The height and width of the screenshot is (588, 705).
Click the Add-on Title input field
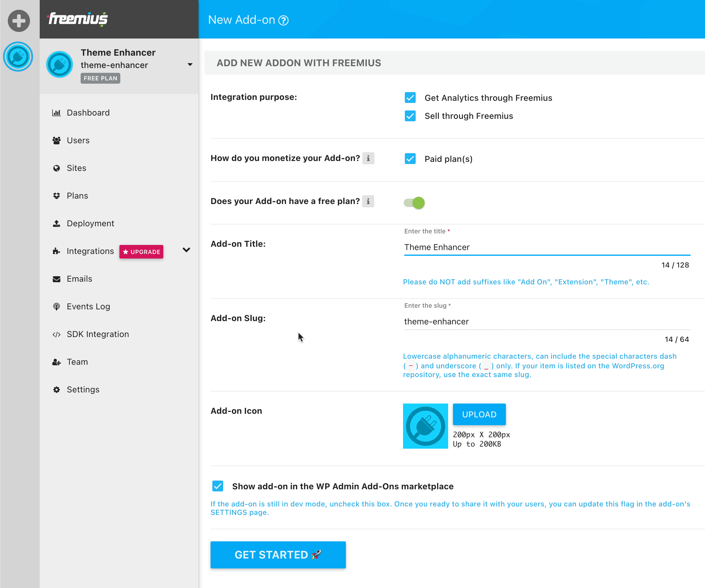point(547,247)
